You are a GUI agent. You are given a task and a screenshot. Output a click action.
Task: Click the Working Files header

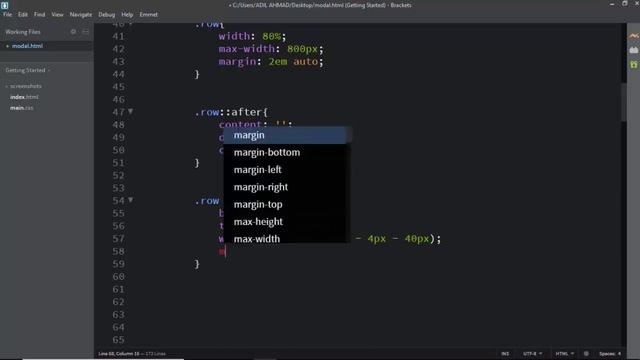pos(23,32)
